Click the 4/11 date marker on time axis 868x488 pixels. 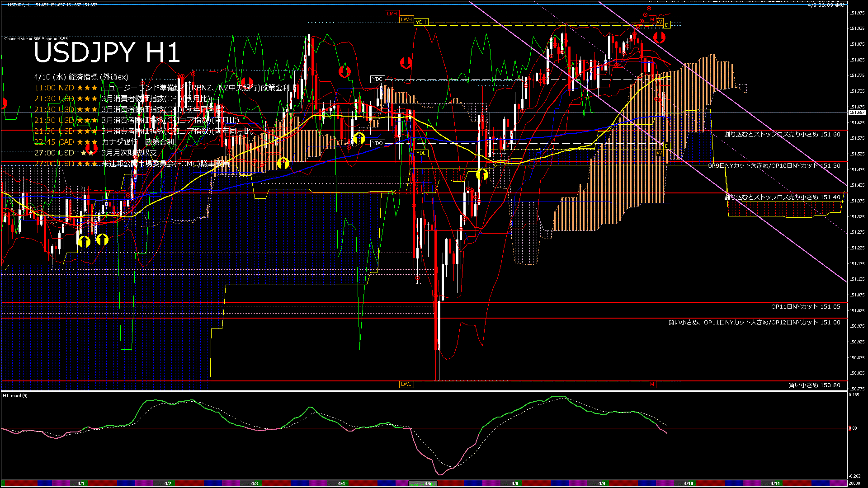tap(775, 483)
